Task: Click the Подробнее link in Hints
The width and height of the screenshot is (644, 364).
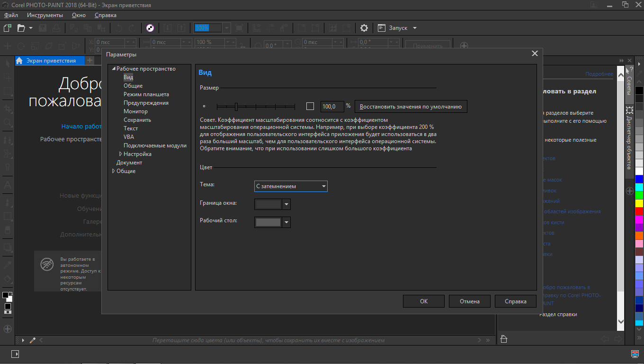Action: coord(599,74)
